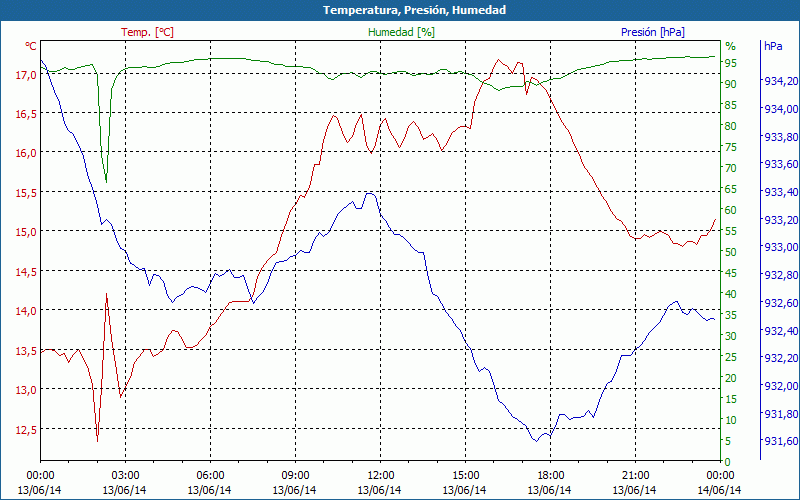The width and height of the screenshot is (800, 500).
Task: Click the 932,00 pressure axis value
Action: click(780, 386)
